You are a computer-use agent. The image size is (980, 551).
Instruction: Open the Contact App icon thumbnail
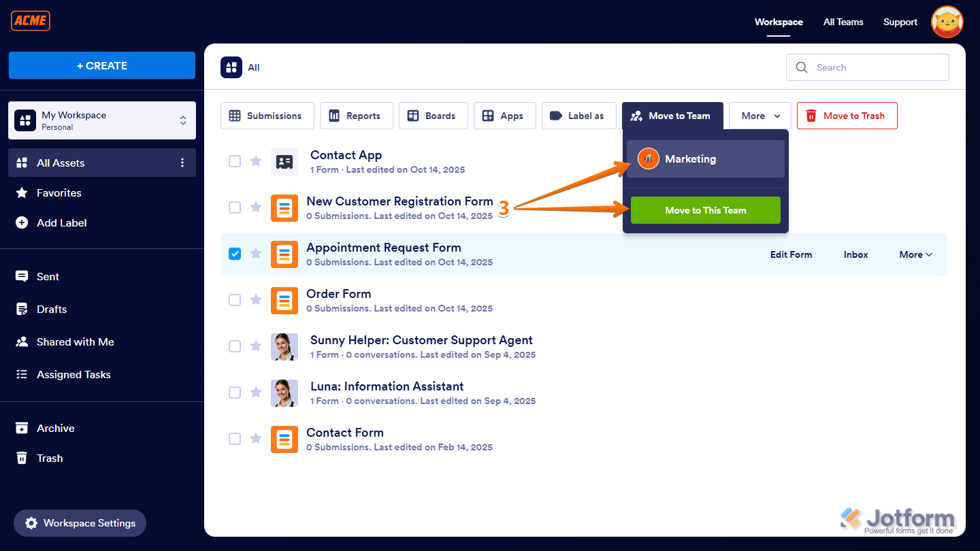click(284, 161)
